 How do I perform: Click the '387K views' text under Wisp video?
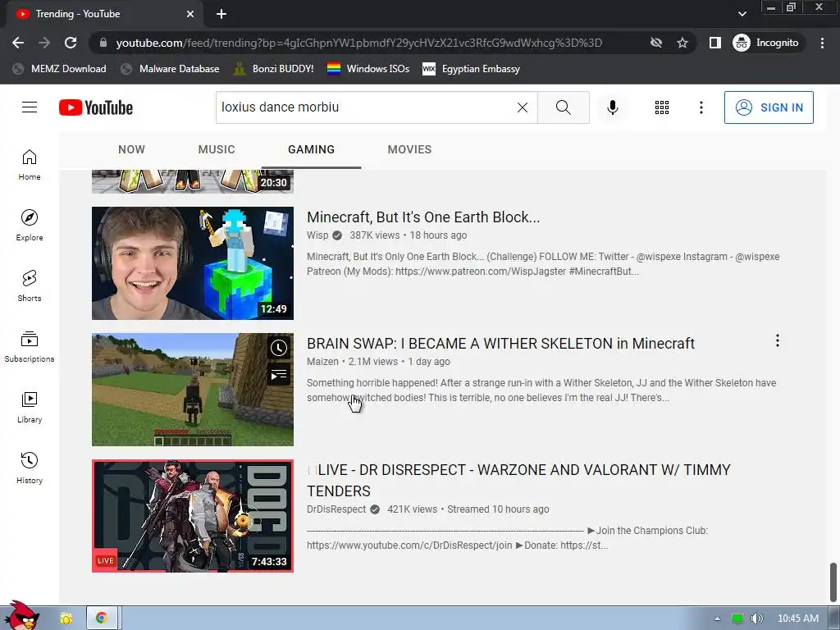[x=374, y=235]
